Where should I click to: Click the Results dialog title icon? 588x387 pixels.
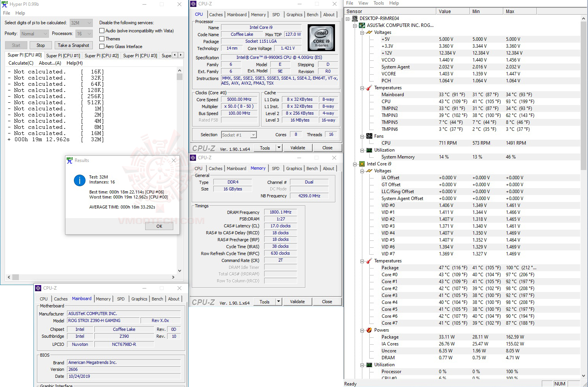coord(70,160)
